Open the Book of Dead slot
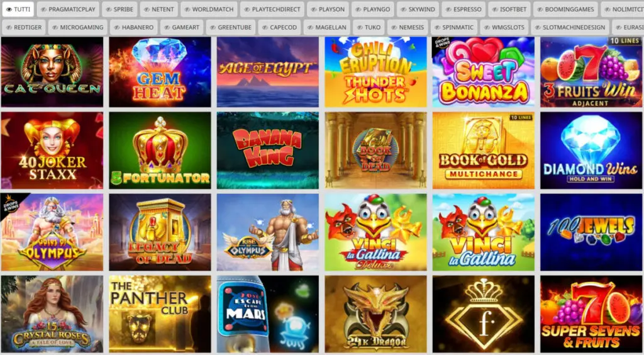 (x=375, y=150)
